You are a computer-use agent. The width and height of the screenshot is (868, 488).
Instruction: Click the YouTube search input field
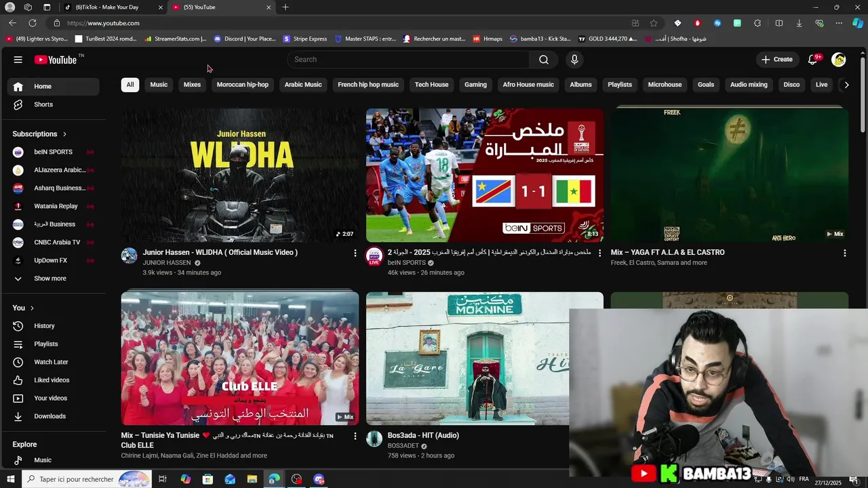tap(408, 60)
